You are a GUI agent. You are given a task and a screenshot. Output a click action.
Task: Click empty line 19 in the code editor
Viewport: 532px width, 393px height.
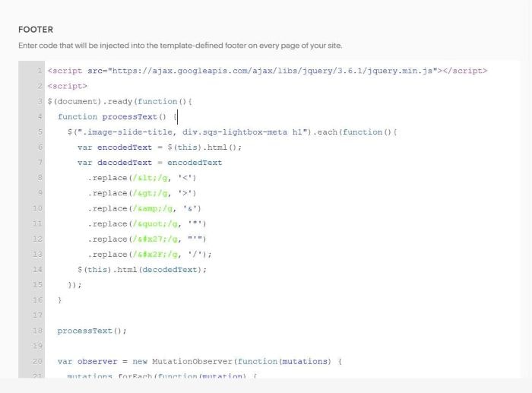(282, 346)
